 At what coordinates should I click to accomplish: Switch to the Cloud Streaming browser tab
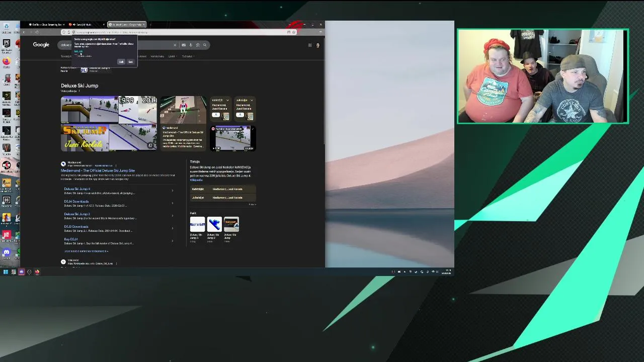(47, 25)
